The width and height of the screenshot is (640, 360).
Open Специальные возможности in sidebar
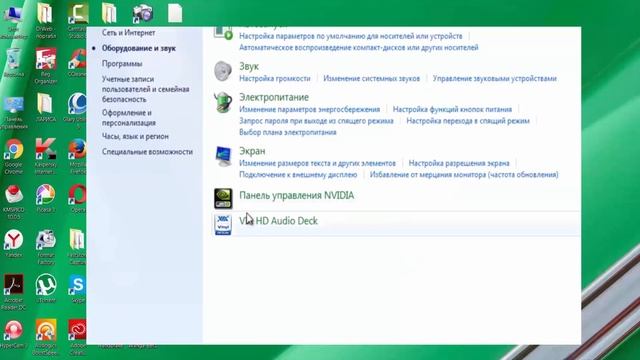point(147,151)
